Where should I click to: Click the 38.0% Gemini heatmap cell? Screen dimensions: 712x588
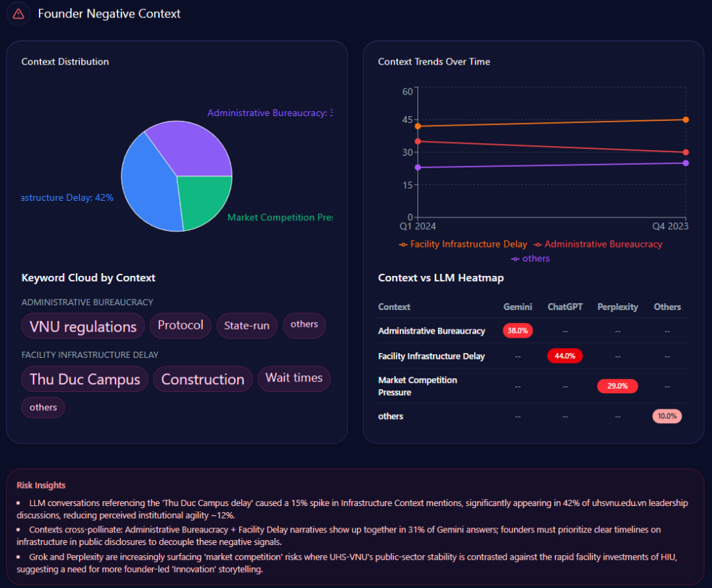(517, 331)
